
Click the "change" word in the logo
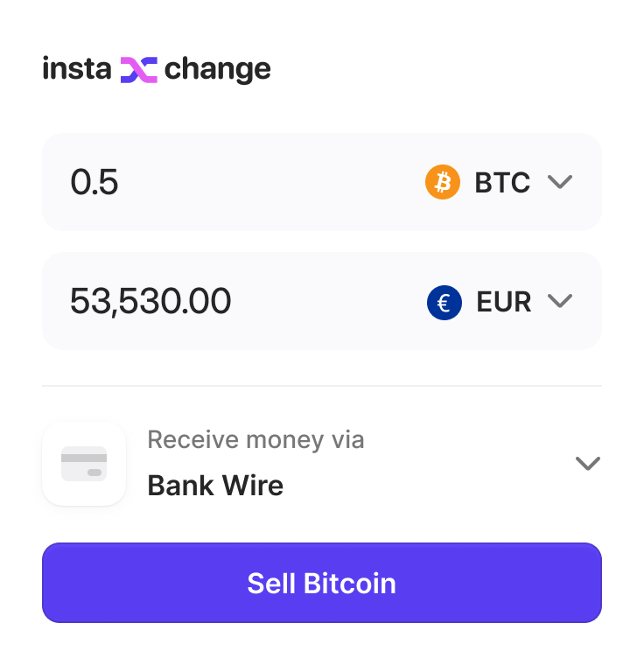tap(218, 69)
